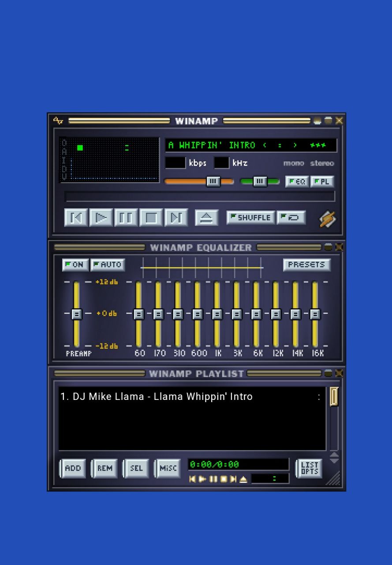Click the 14K band slider
Viewport: 392px width, 565px height.
[x=295, y=314]
